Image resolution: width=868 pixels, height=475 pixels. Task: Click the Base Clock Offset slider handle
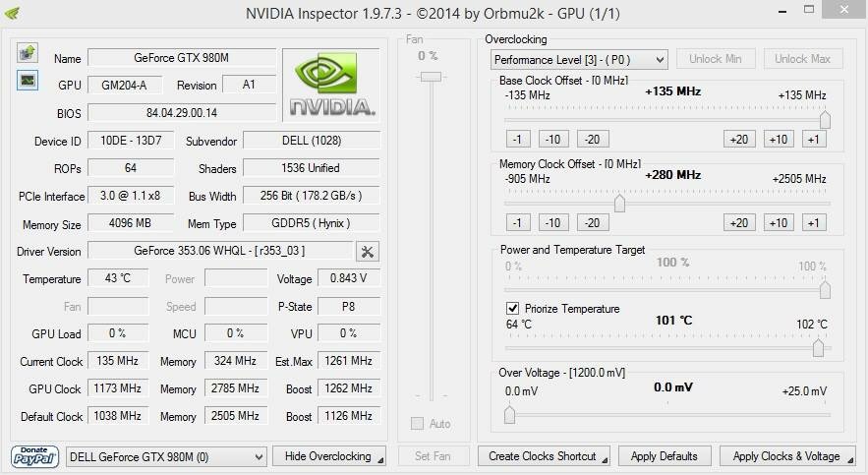click(x=825, y=120)
